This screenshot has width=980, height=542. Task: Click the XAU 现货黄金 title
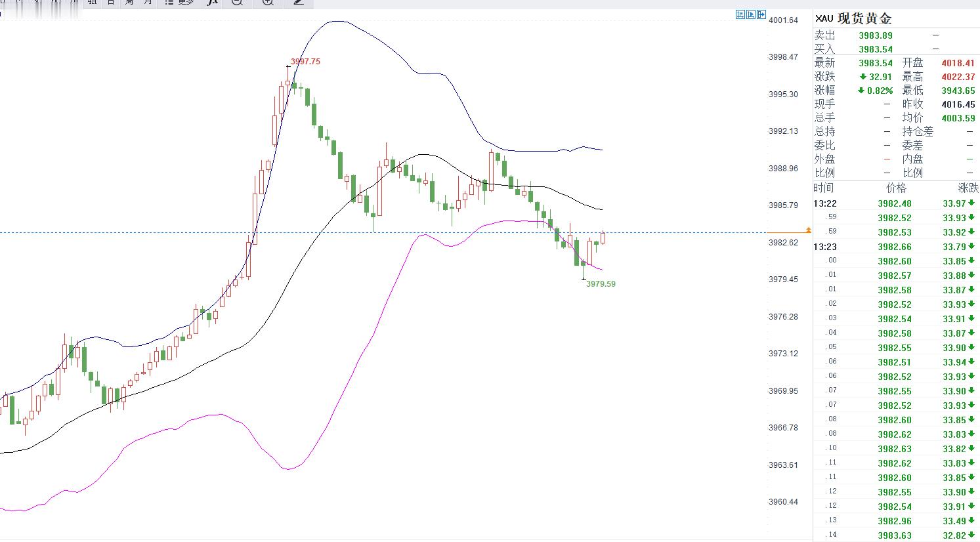pyautogui.click(x=853, y=18)
